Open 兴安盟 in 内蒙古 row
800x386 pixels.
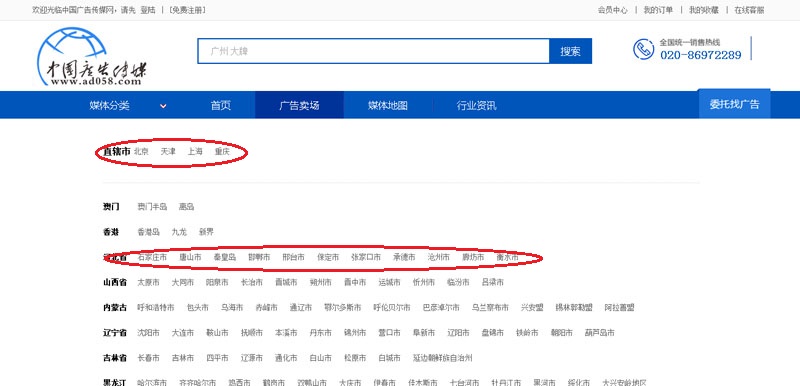pos(532,307)
